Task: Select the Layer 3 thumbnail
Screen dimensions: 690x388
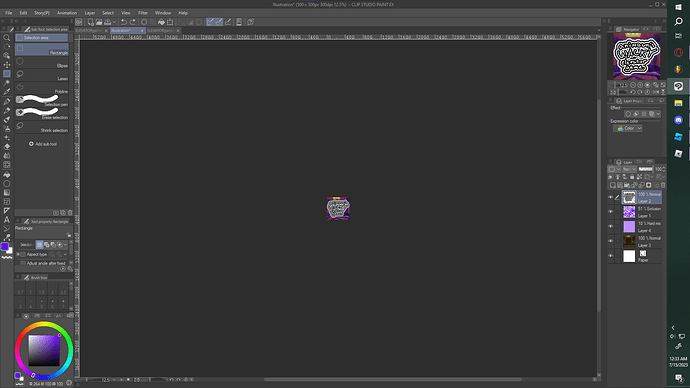Action: (x=629, y=241)
